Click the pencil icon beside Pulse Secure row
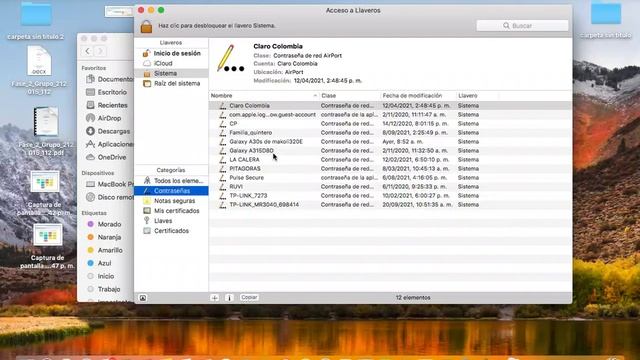The image size is (640, 360). click(222, 178)
